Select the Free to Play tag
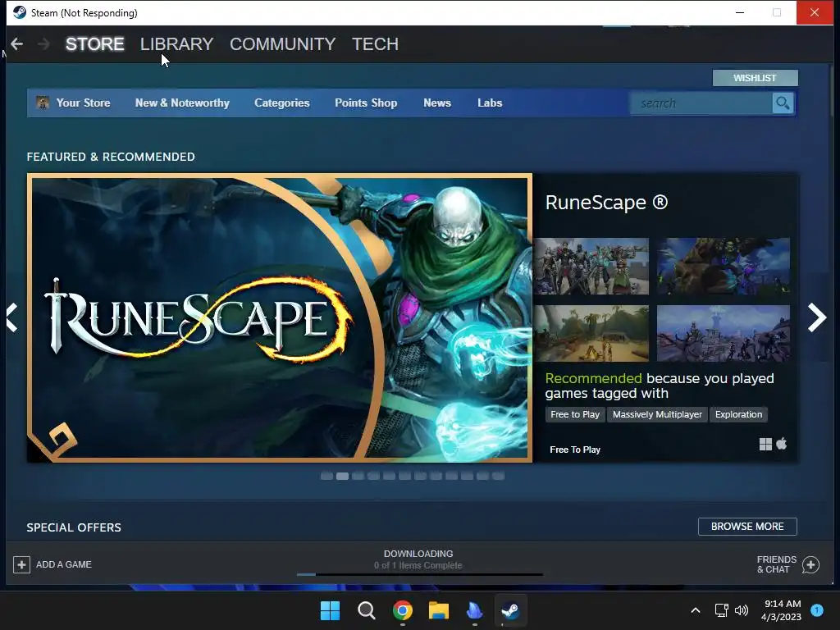Screen dimensions: 840x630 click(x=575, y=414)
